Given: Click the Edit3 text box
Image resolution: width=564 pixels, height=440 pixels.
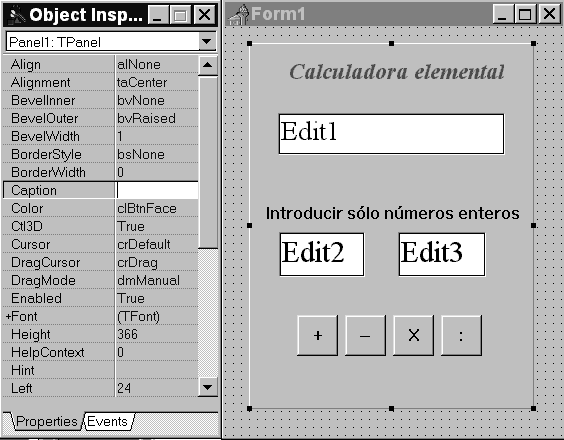Looking at the screenshot, I should pos(442,254).
